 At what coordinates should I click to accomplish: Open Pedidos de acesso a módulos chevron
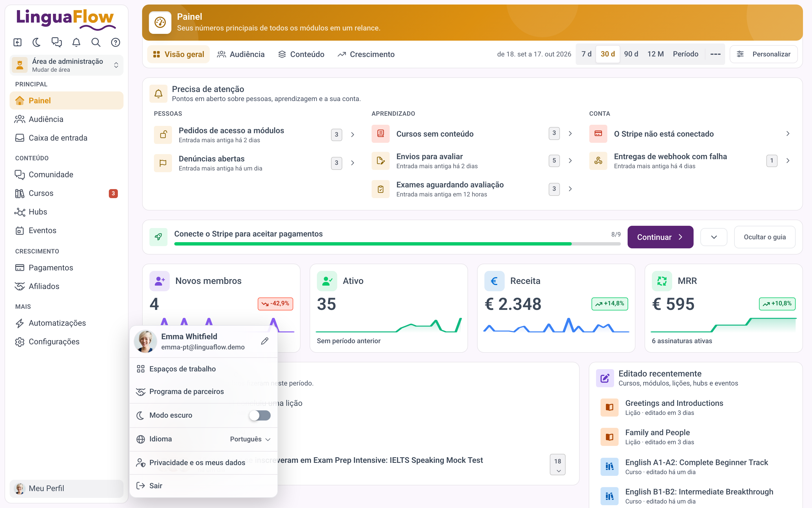[353, 135]
